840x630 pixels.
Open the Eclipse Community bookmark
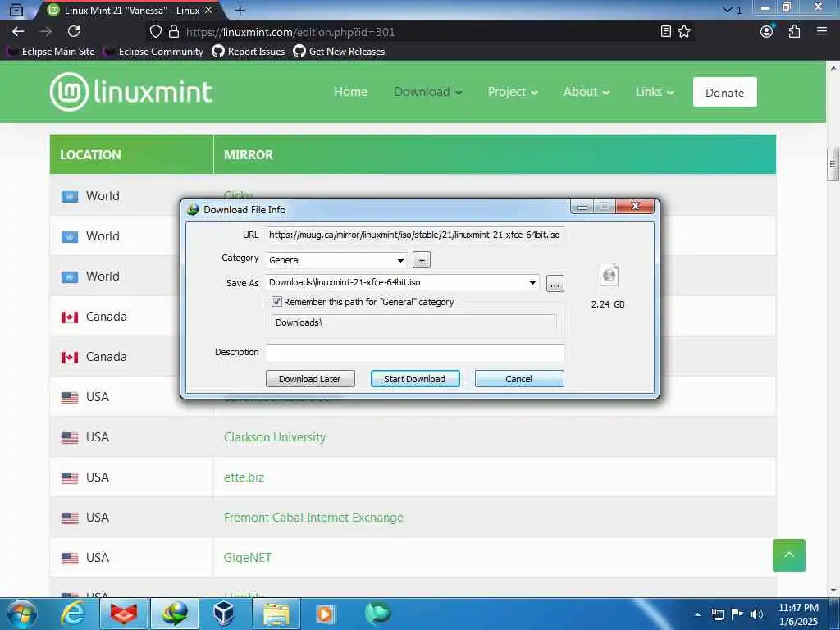point(153,52)
